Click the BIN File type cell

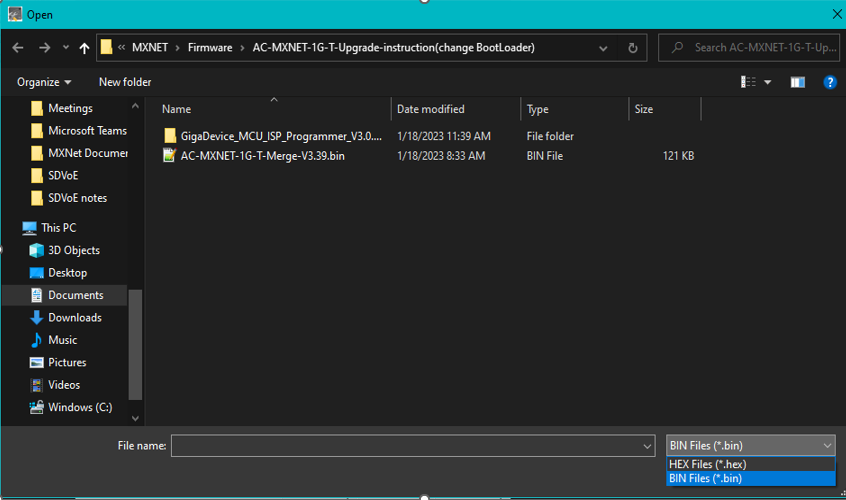pos(544,156)
